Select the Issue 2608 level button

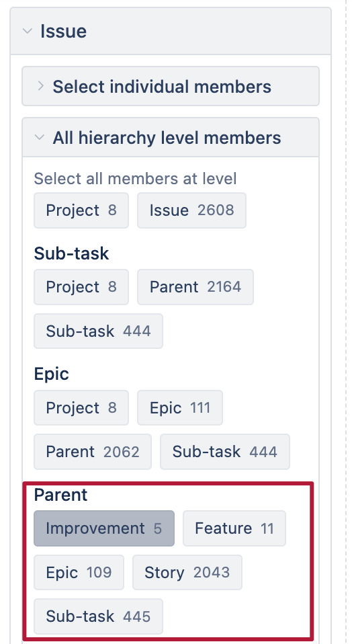[191, 210]
